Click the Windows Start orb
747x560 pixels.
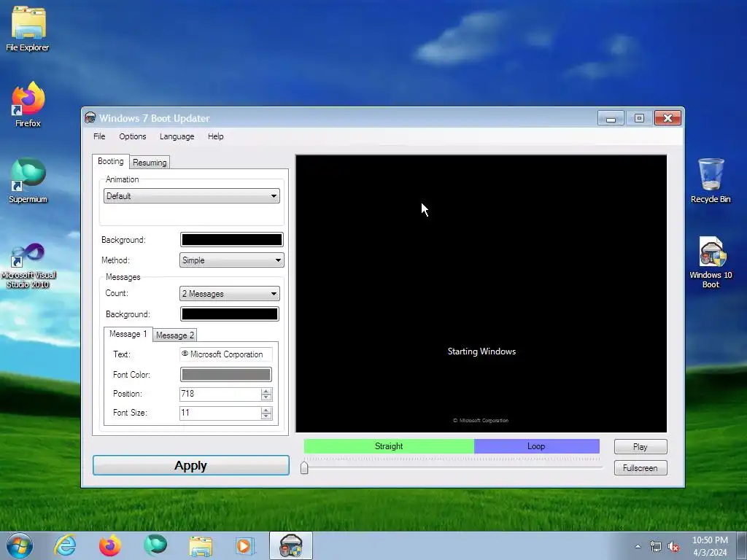pos(19,545)
